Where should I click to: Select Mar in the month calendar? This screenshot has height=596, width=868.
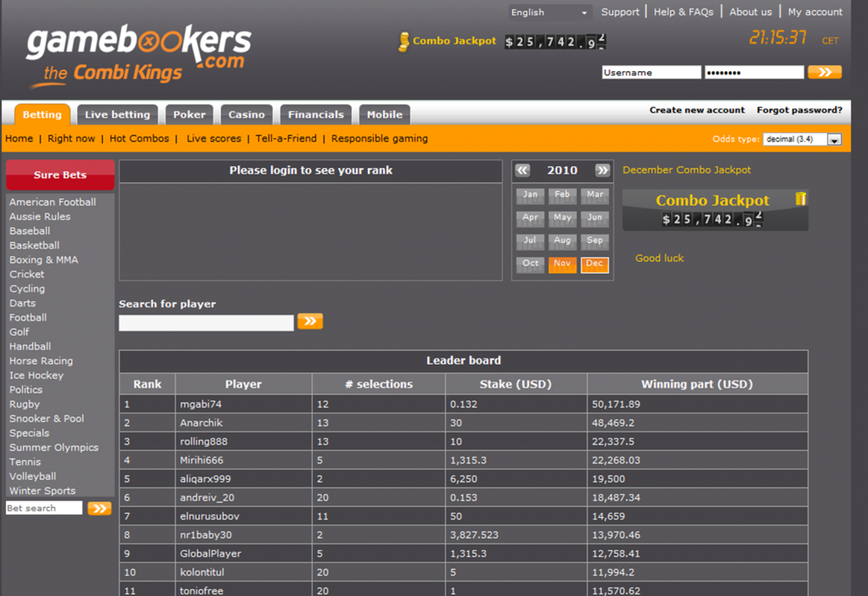click(594, 195)
